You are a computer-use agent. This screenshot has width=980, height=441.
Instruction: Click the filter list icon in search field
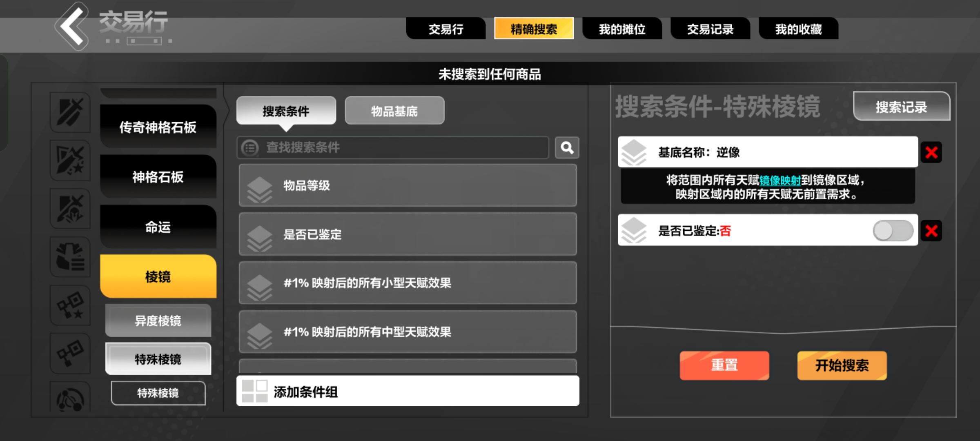[x=250, y=148]
